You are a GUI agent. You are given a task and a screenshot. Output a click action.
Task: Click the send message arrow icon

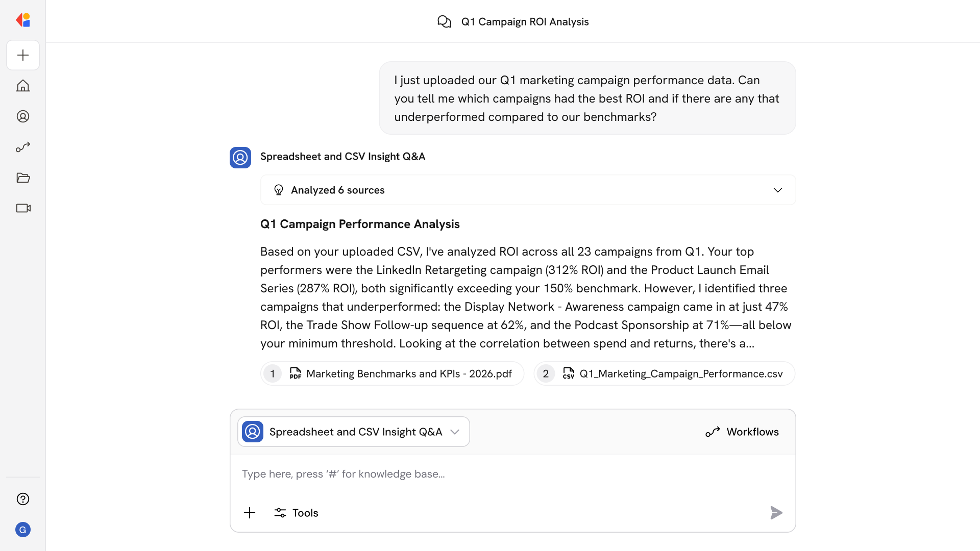coord(776,513)
